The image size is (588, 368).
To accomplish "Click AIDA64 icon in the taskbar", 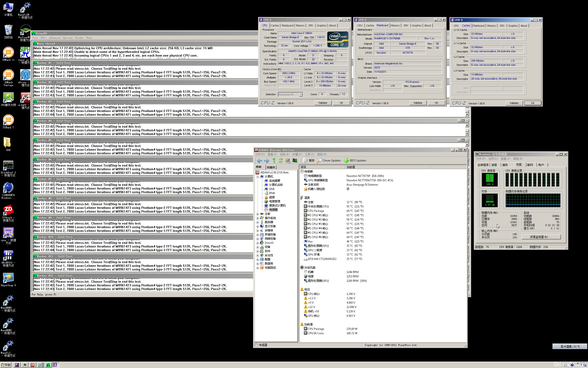I will [33, 365].
